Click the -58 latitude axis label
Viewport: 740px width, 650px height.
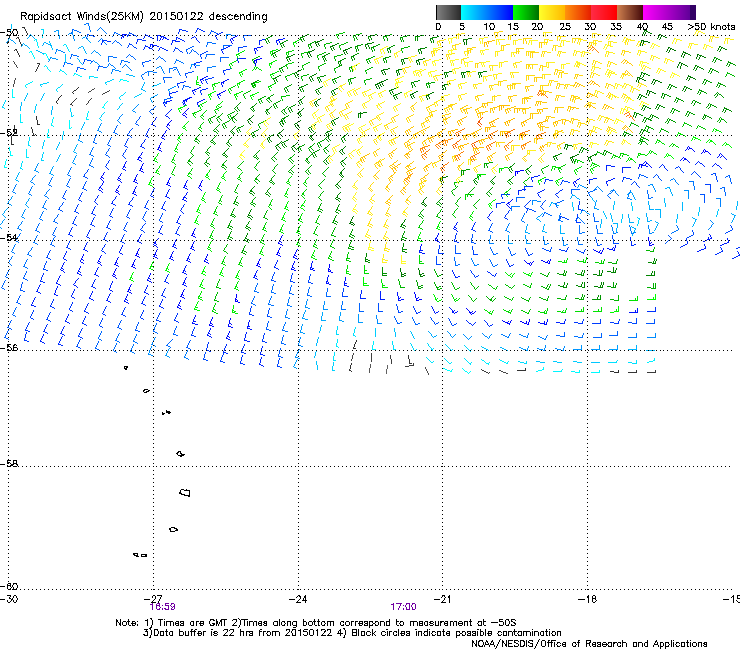[x=9, y=464]
